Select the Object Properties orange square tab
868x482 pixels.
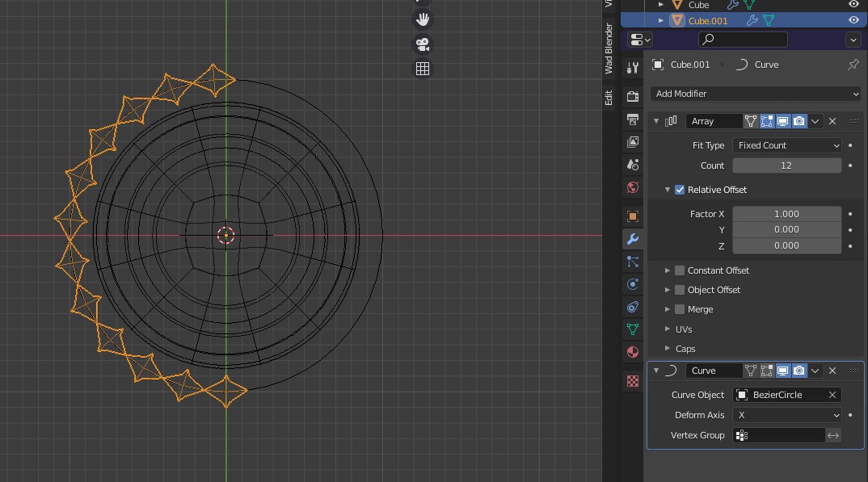[x=632, y=216]
